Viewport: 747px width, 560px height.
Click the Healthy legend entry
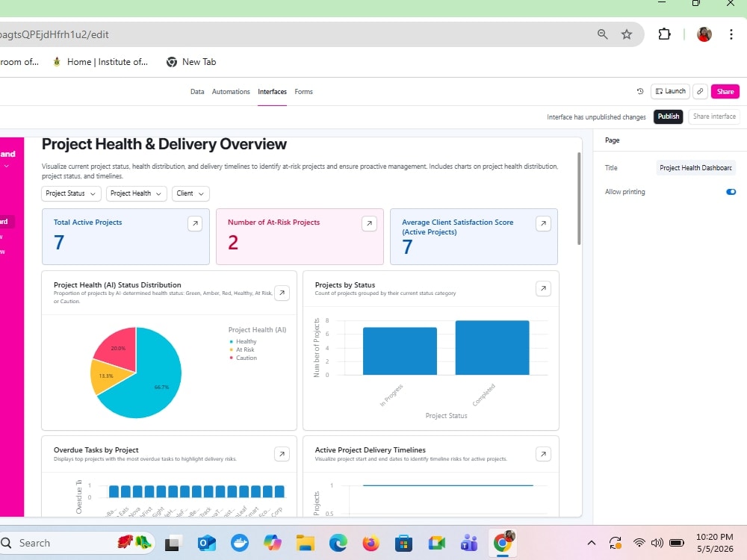coord(243,341)
